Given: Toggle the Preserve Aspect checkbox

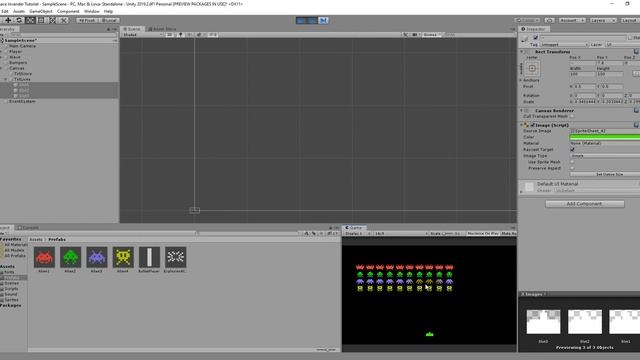Looking at the screenshot, I should 572,168.
